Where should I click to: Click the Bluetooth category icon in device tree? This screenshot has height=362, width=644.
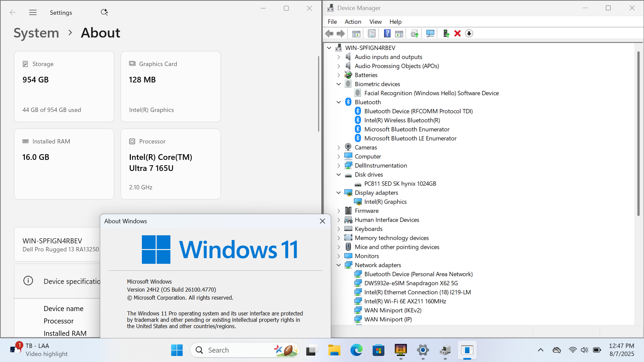348,102
